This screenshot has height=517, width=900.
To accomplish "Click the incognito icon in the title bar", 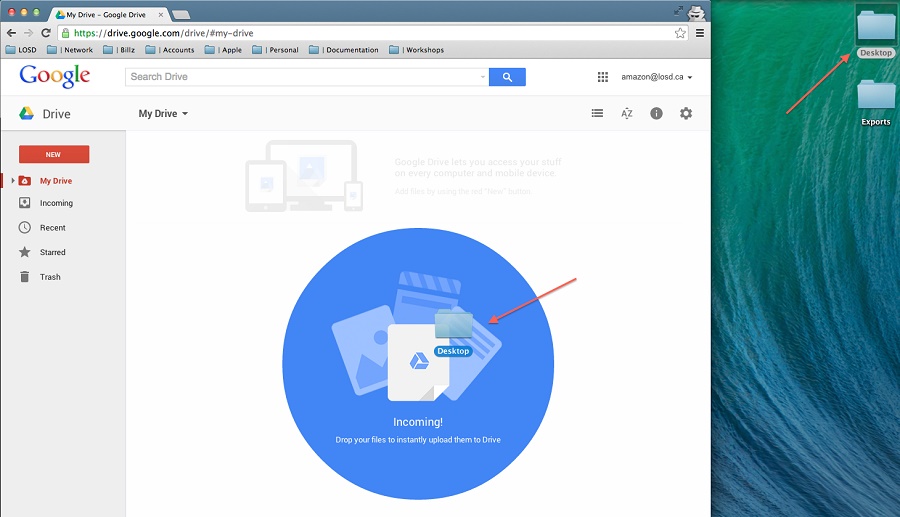I will pos(697,13).
